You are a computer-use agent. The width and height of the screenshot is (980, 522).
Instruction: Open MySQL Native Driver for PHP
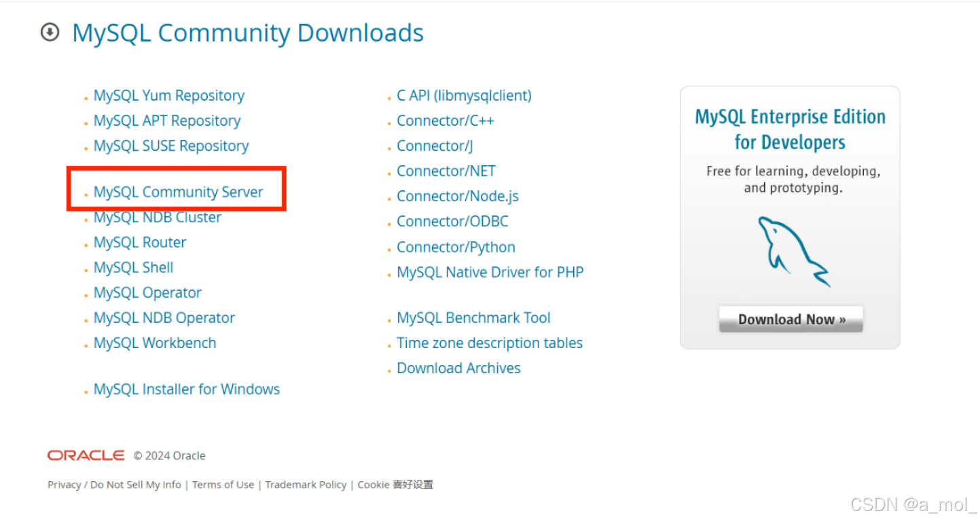click(x=490, y=273)
